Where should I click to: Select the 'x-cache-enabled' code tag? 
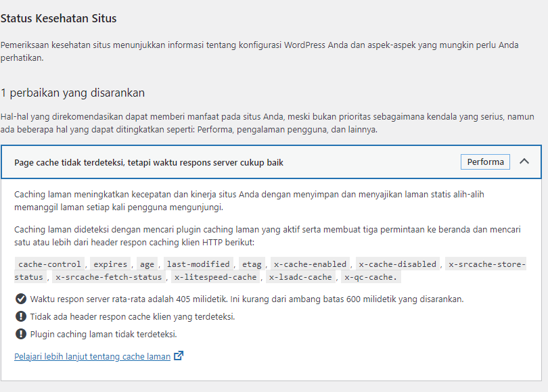[310, 264]
